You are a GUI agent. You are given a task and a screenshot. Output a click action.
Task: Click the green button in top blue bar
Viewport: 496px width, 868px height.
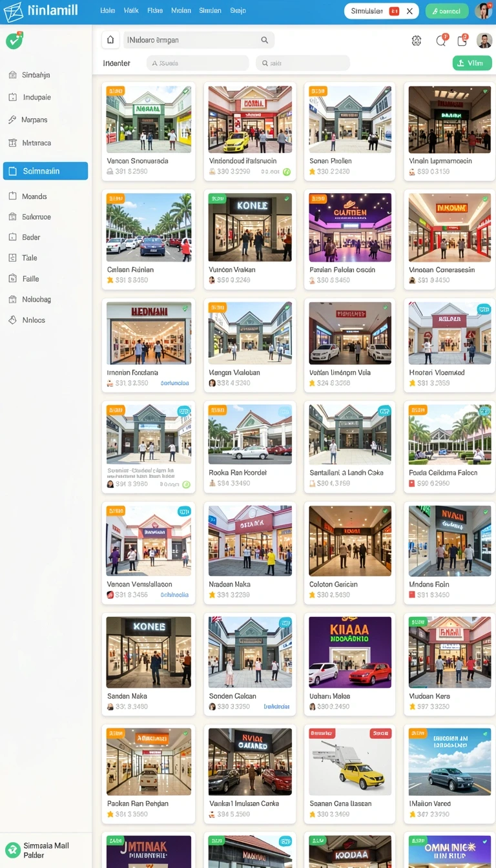(447, 11)
